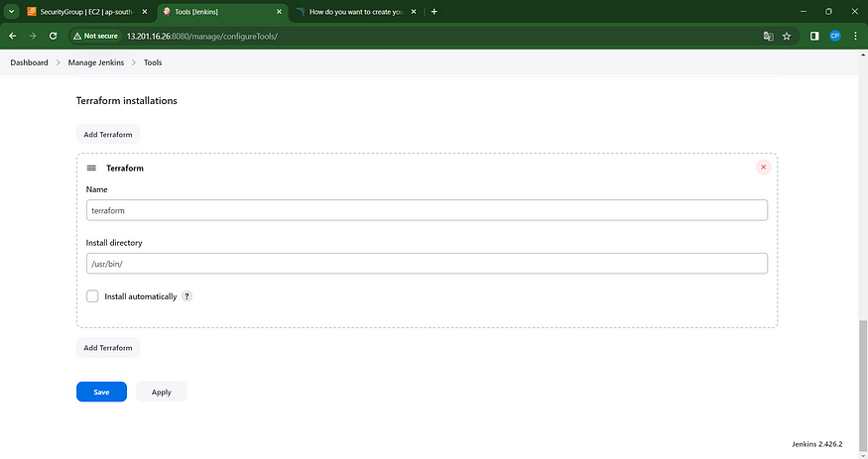Click the scrollbar up arrow

click(x=863, y=55)
